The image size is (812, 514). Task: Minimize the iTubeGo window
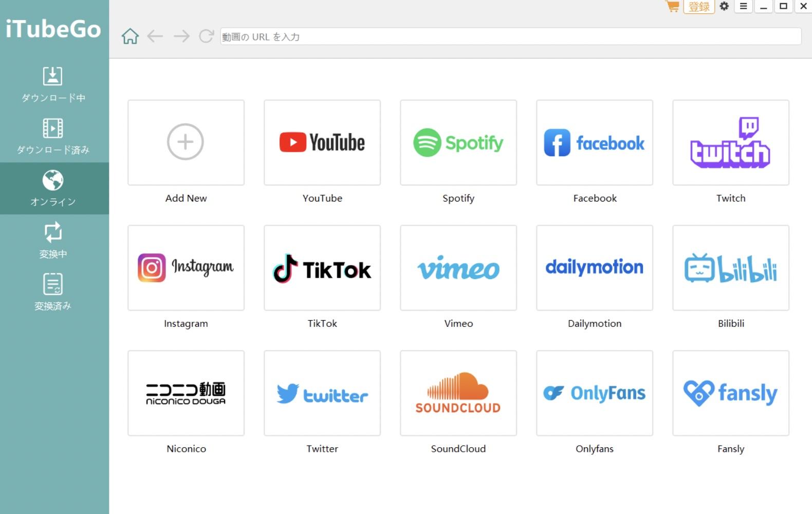click(x=764, y=6)
